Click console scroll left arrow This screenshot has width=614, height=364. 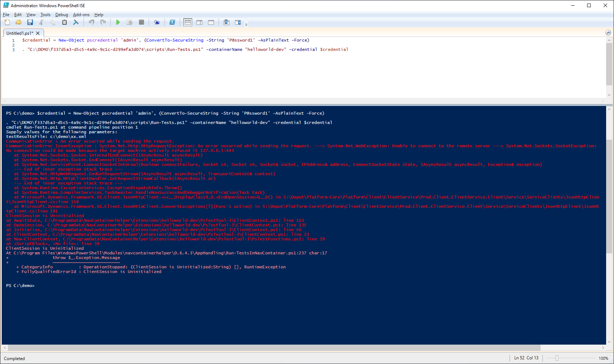(5, 348)
